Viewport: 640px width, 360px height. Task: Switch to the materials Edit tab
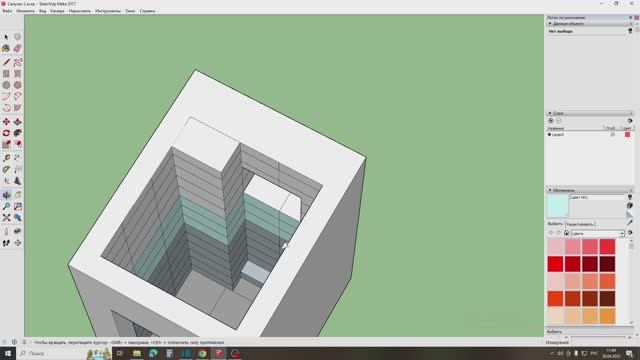pos(580,224)
